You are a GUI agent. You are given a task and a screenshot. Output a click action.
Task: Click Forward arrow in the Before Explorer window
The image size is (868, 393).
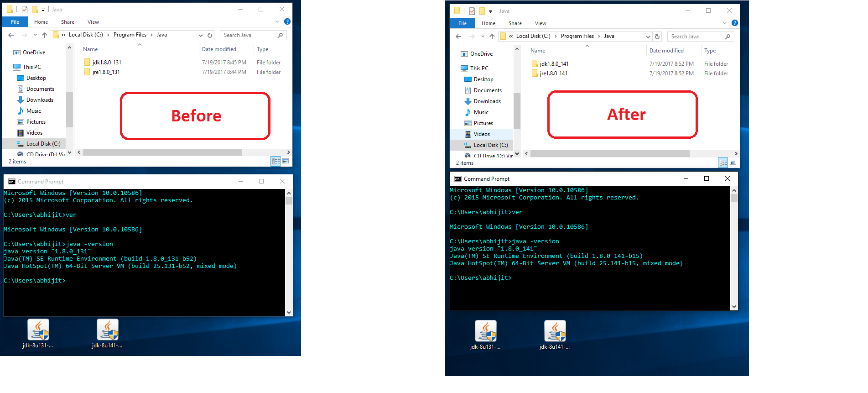[24, 35]
